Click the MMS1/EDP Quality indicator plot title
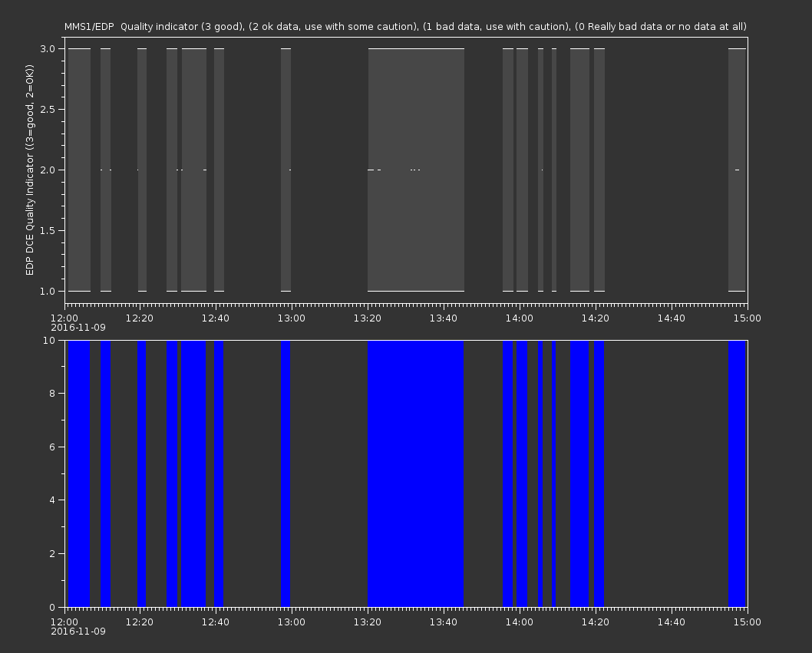Screen dimensions: 812x653 click(x=405, y=26)
